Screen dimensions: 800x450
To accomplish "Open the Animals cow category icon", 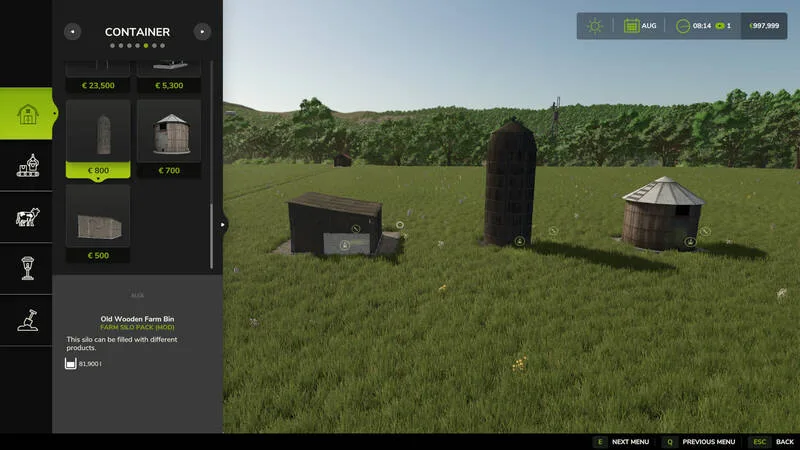I will tap(28, 217).
